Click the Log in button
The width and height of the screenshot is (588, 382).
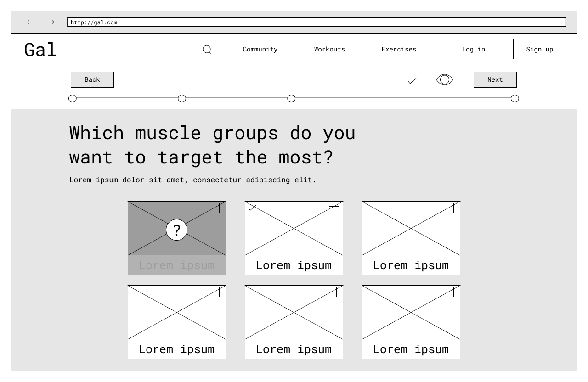tap(474, 49)
